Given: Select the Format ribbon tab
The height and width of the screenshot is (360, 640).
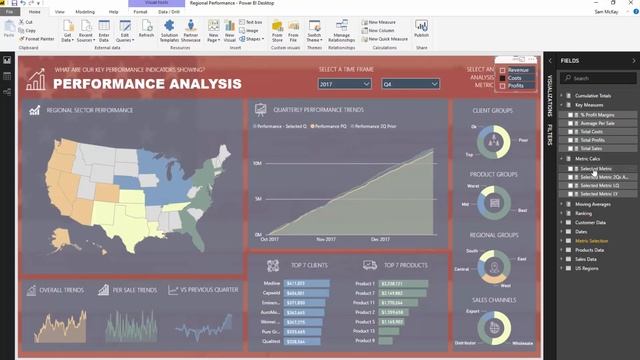Looking at the screenshot, I should point(140,12).
